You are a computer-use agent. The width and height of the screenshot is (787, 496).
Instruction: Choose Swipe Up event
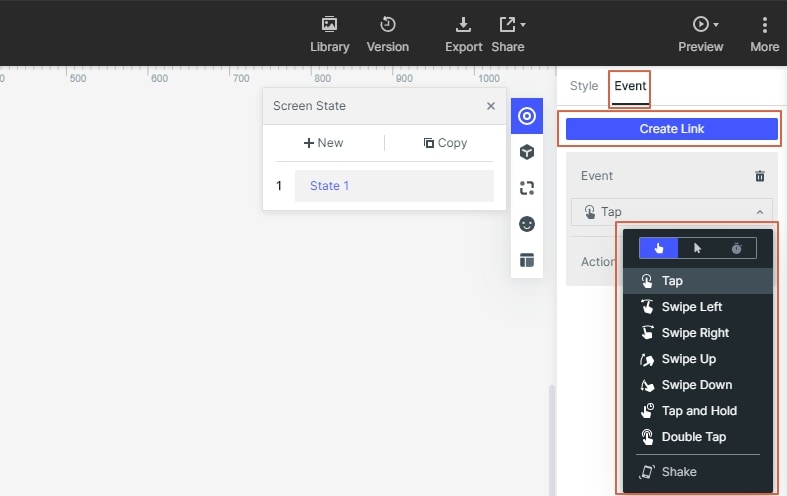pyautogui.click(x=698, y=359)
